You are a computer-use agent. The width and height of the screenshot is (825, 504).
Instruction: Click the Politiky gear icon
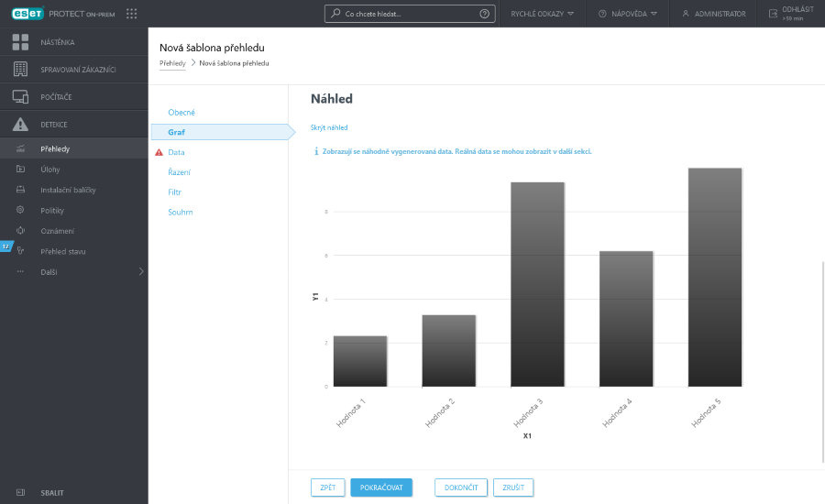[20, 210]
